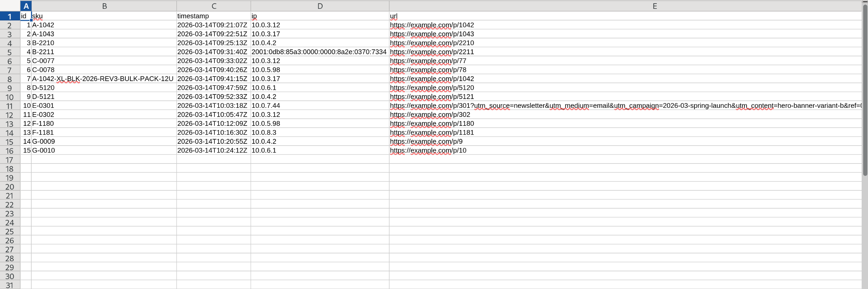Select cell with SKU E-0302

(x=104, y=115)
